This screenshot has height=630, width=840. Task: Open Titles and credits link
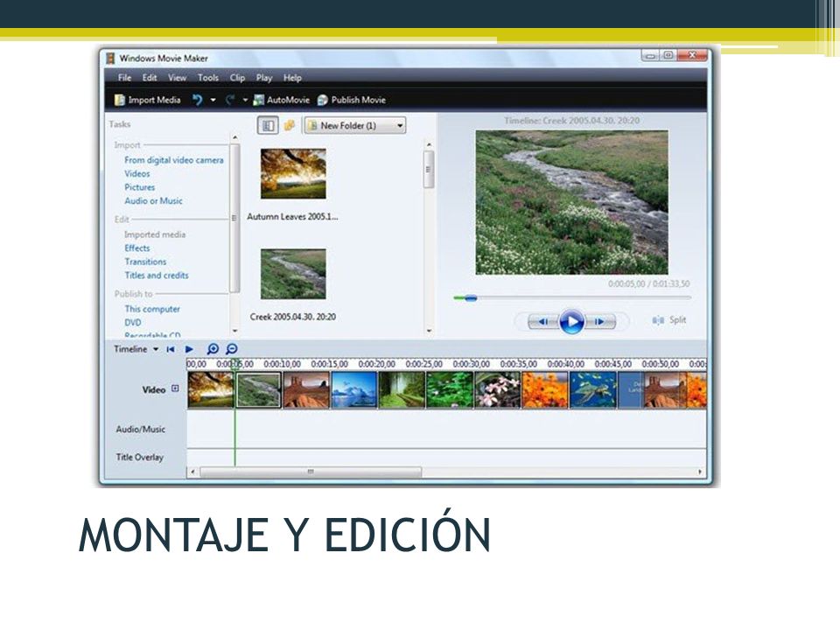[x=157, y=276]
